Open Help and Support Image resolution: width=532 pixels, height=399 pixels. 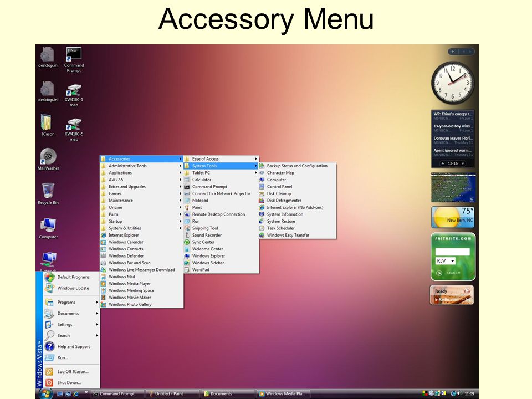coord(71,346)
